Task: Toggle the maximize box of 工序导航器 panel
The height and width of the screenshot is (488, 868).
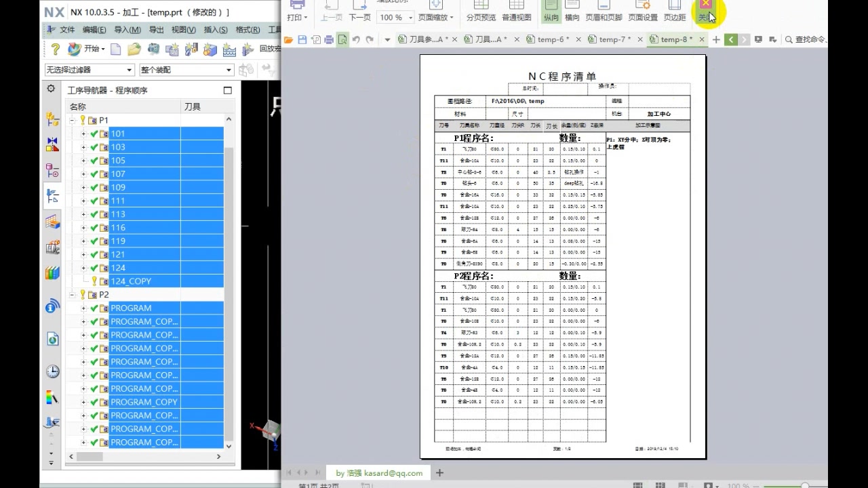Action: (227, 90)
